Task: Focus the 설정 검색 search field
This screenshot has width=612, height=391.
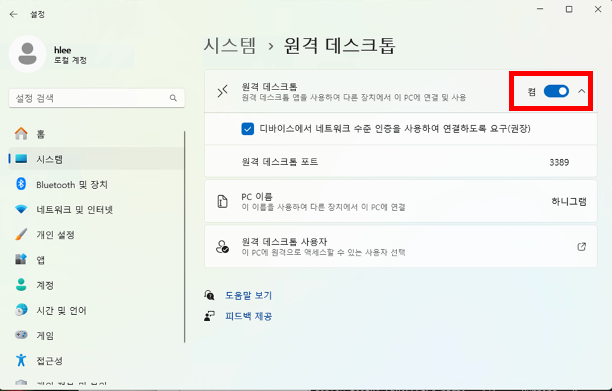Action: (96, 98)
